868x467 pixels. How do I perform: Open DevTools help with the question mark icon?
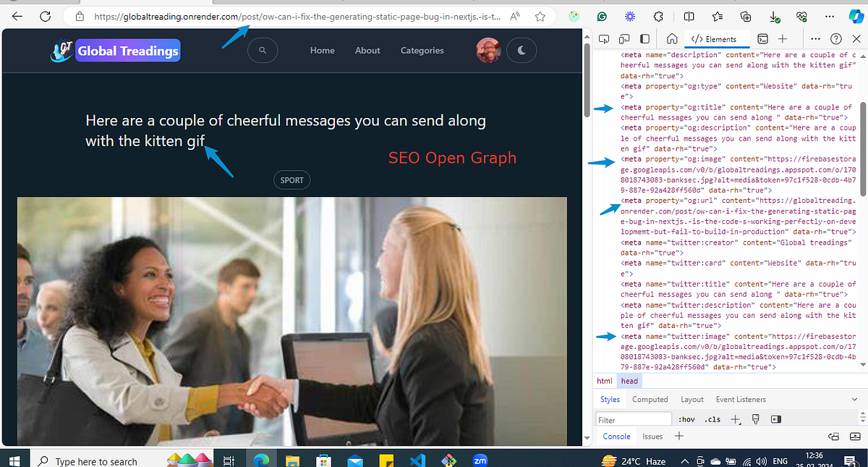pos(837,39)
